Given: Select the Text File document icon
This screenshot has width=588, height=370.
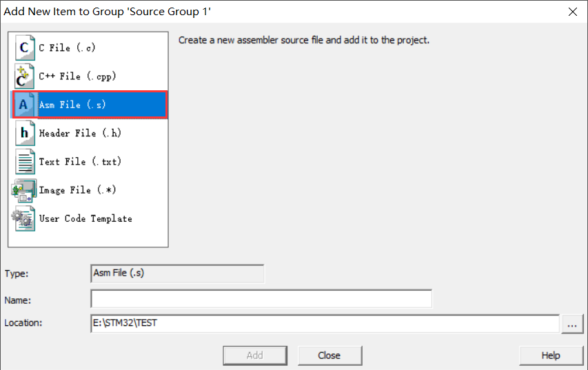Looking at the screenshot, I should click(25, 161).
